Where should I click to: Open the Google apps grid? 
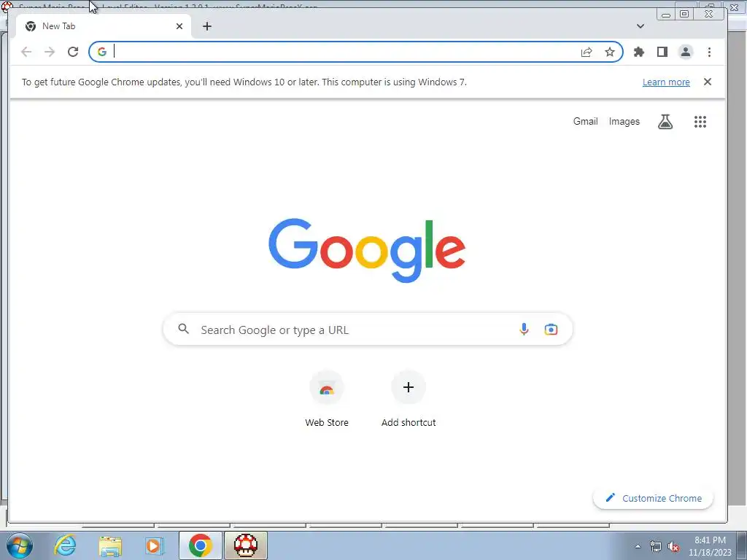pyautogui.click(x=700, y=122)
